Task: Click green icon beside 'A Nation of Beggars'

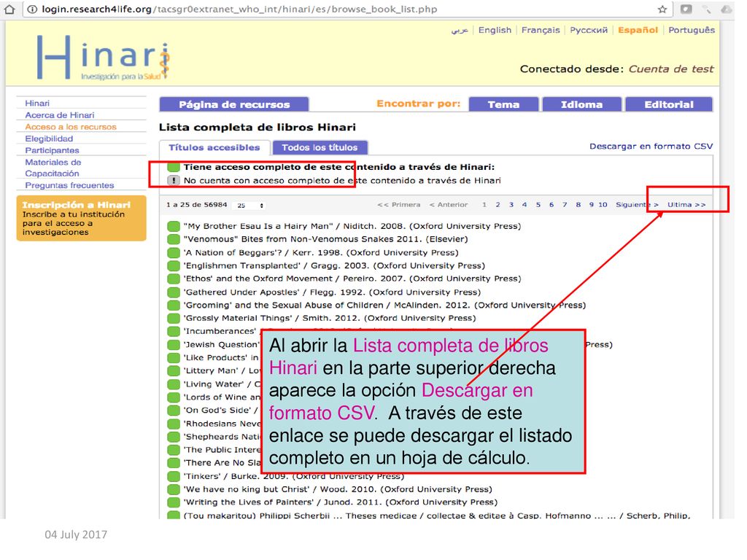Action: coord(174,253)
